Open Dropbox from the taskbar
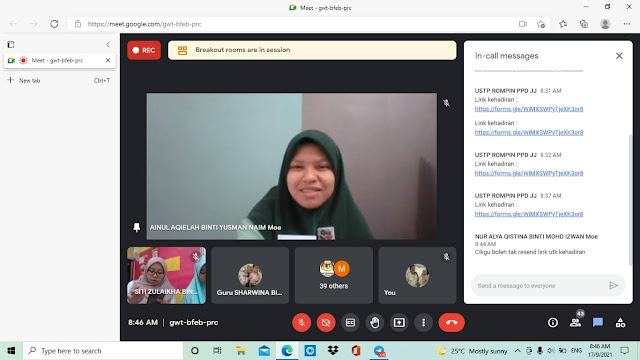Screen dimensions: 640x360 coord(333,351)
